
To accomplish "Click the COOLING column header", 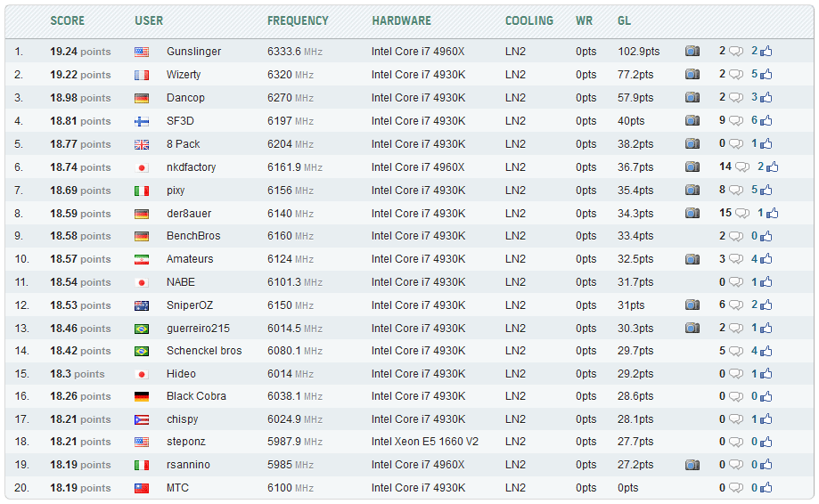I will (528, 20).
